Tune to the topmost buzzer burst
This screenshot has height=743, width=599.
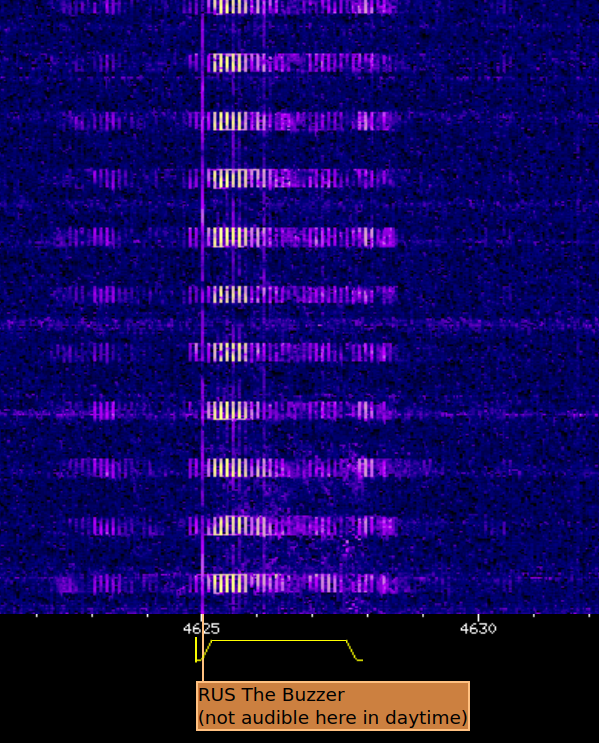[291, 7]
